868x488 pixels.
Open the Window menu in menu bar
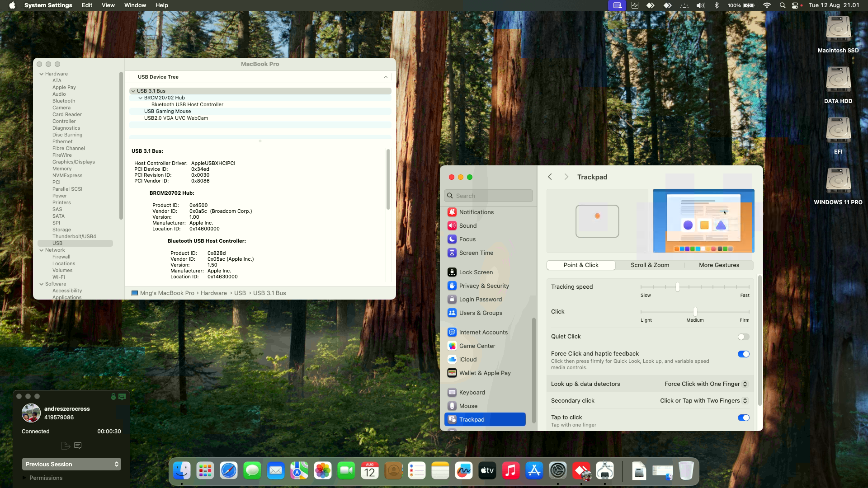[x=135, y=5]
